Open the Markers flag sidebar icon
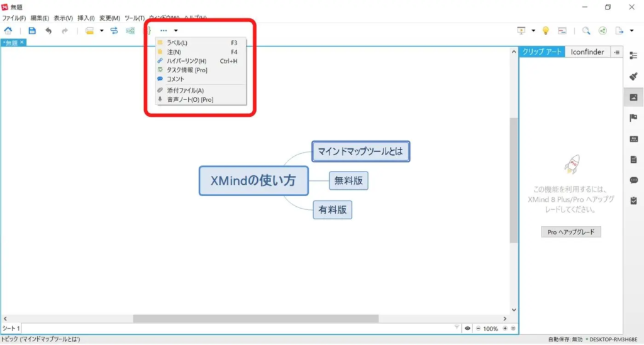644x345 pixels. click(633, 118)
